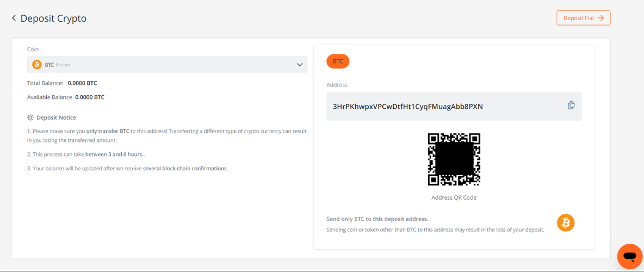Open the orange chat support bubble
This screenshot has width=644, height=272.
click(630, 256)
